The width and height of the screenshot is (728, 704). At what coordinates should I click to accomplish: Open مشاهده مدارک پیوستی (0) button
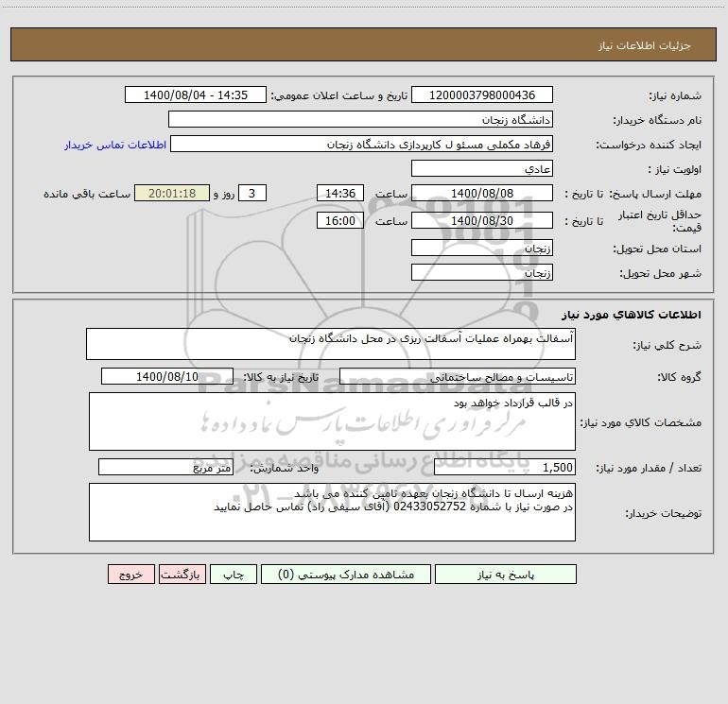coord(346,575)
